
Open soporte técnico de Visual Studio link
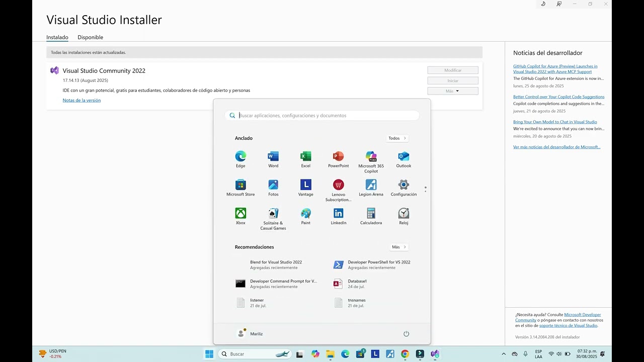point(568,325)
